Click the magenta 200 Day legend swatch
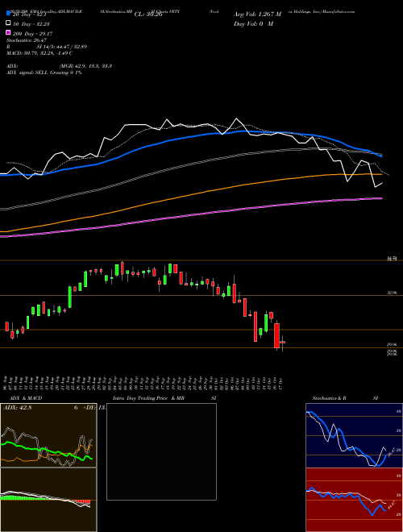 [x=8, y=32]
